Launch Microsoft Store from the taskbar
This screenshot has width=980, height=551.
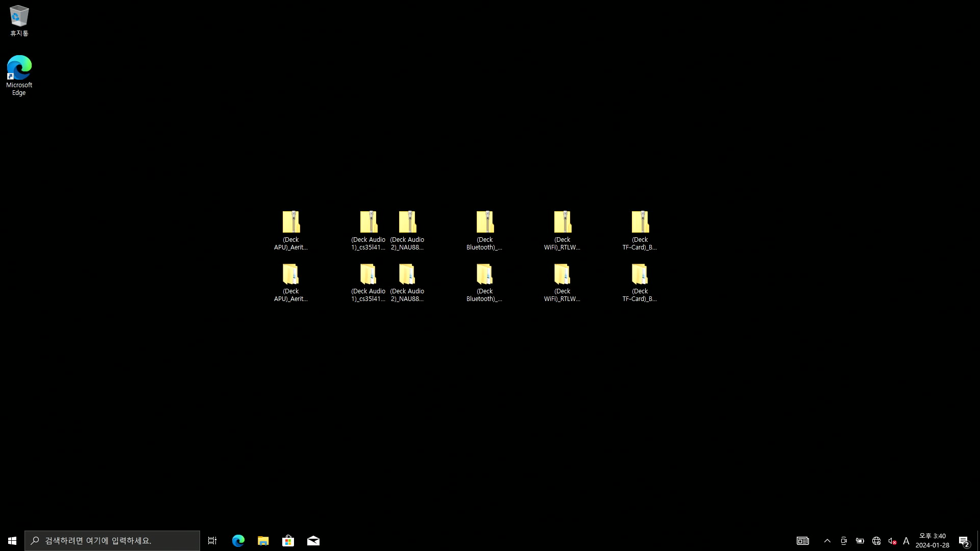click(288, 541)
